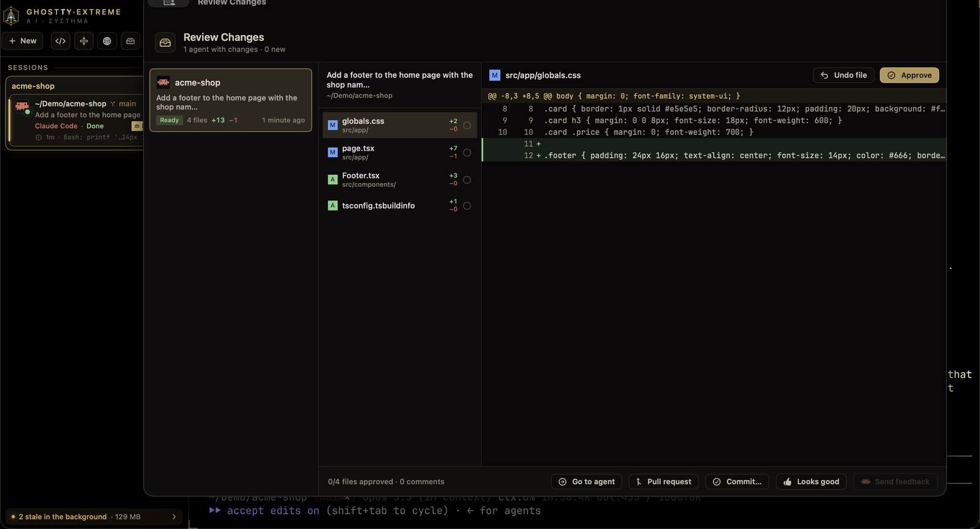Screen dimensions: 980x529
Task: Click the session agent avatar beside ~/Demo/acme-shop
Action: click(x=23, y=107)
